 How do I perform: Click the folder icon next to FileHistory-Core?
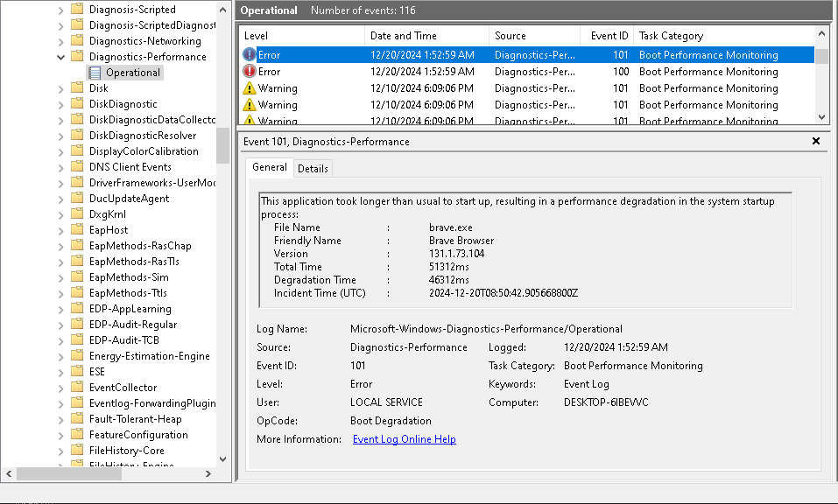[77, 450]
